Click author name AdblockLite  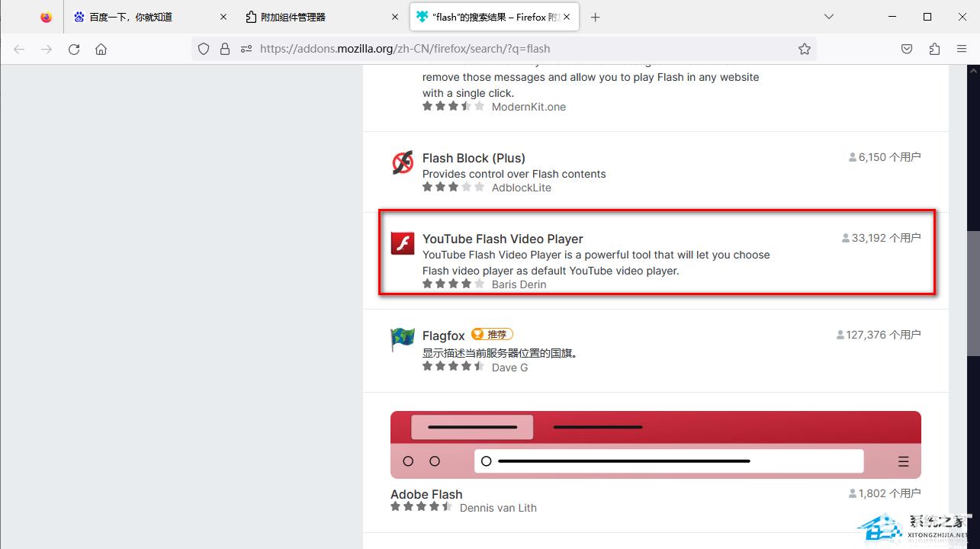(x=522, y=188)
